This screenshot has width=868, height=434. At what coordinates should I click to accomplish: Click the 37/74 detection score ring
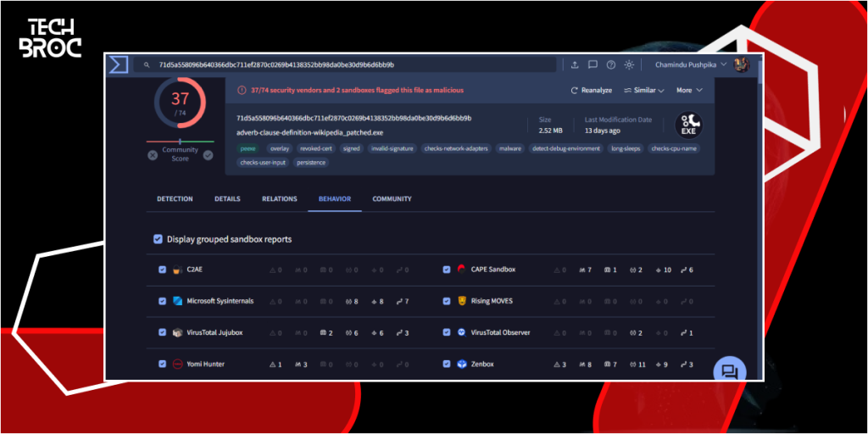tap(180, 103)
